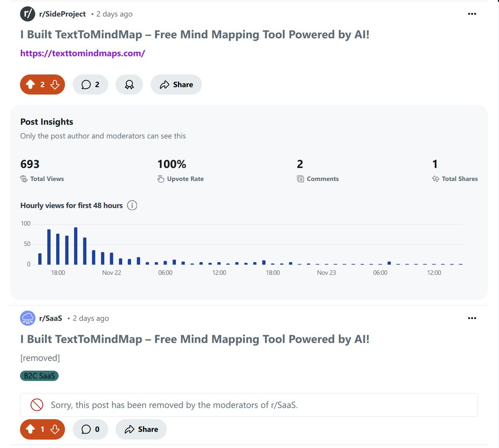Upvote the r/SideProject post
The width and height of the screenshot is (499, 448).
[x=30, y=84]
